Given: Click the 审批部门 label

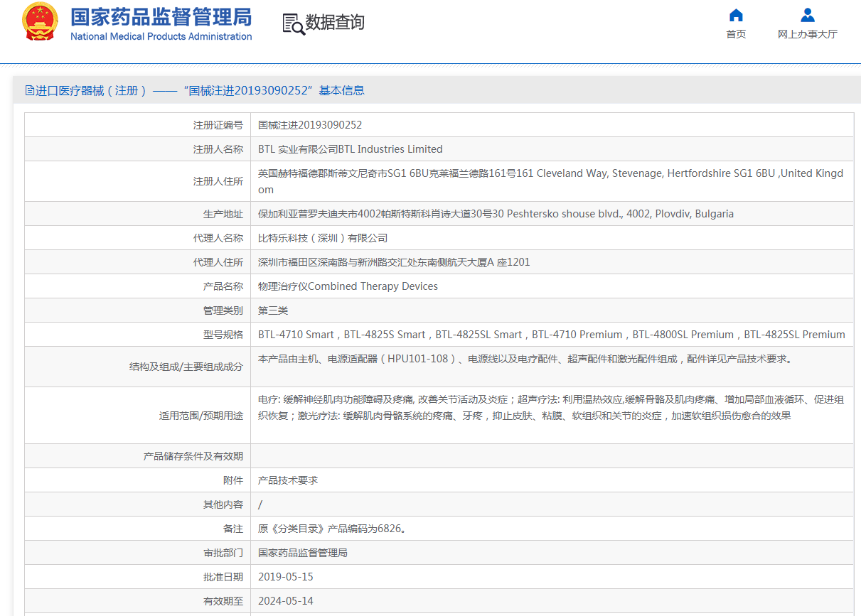Looking at the screenshot, I should click(223, 553).
